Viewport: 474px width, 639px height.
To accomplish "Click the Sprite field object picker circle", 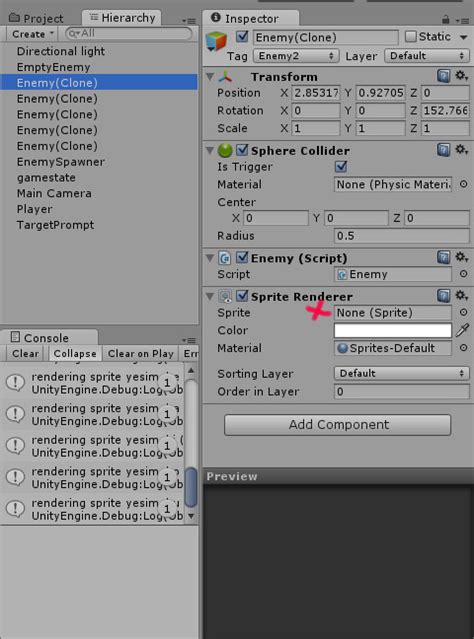I will click(x=463, y=313).
